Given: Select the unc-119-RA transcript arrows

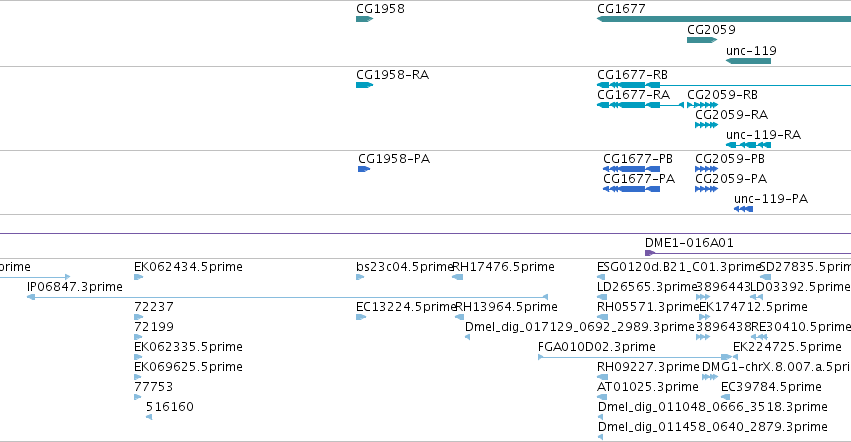Looking at the screenshot, I should click(748, 145).
